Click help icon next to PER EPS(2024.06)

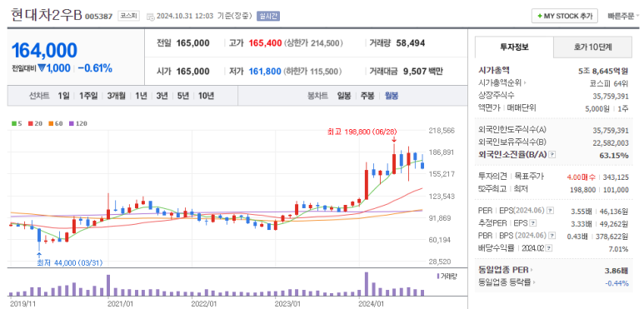[x=551, y=211]
